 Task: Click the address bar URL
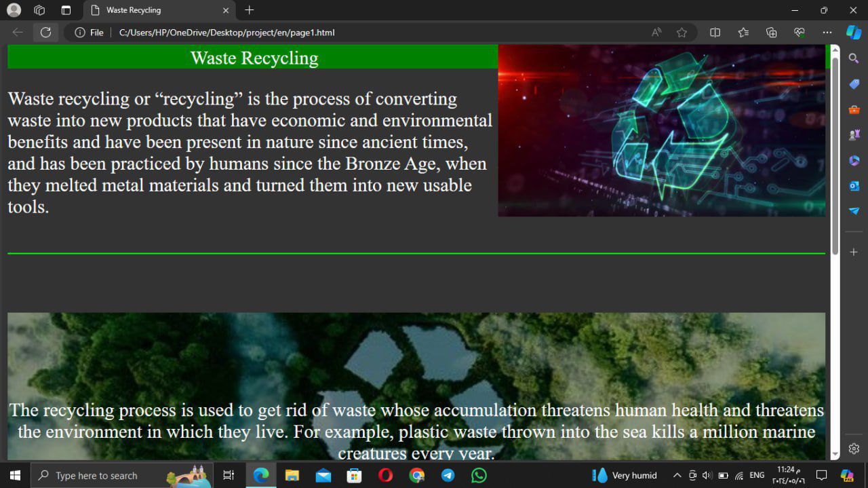pyautogui.click(x=226, y=33)
